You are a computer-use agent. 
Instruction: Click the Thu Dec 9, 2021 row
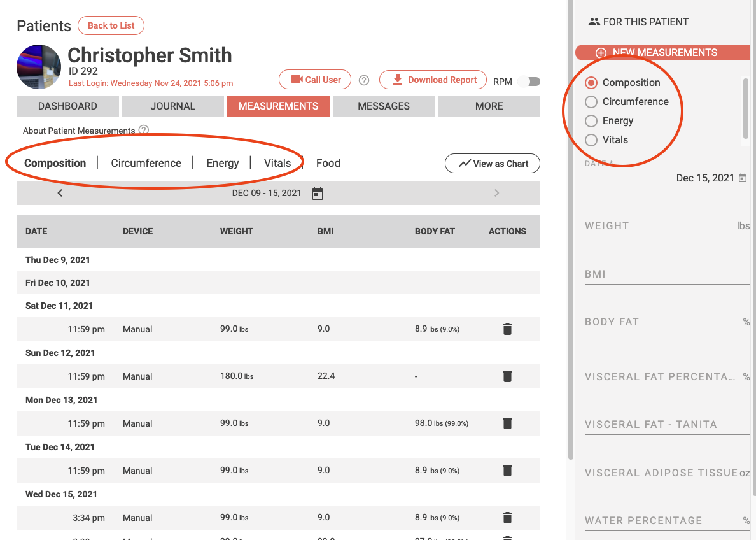[278, 260]
